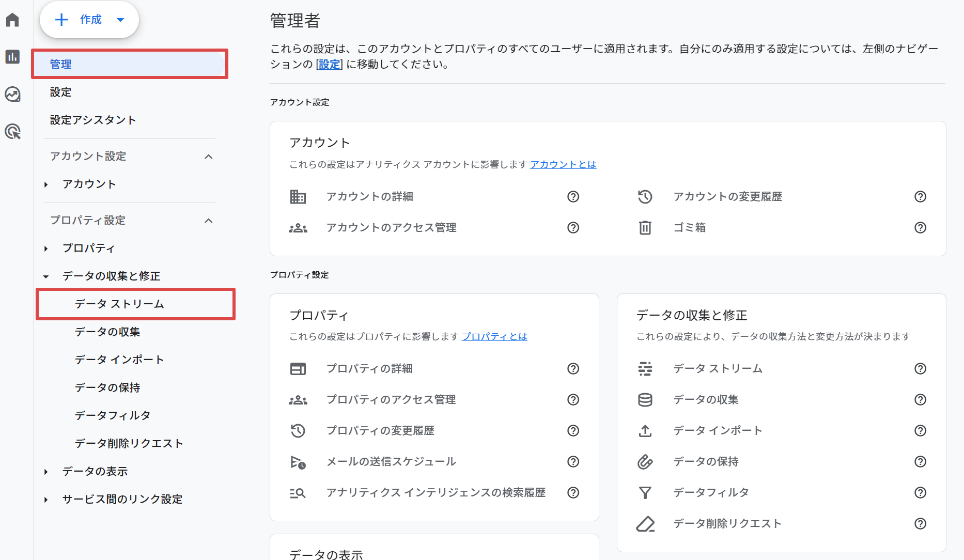Click the building icon for アカウントの詳細
Screen dimensions: 964x560
[x=298, y=196]
